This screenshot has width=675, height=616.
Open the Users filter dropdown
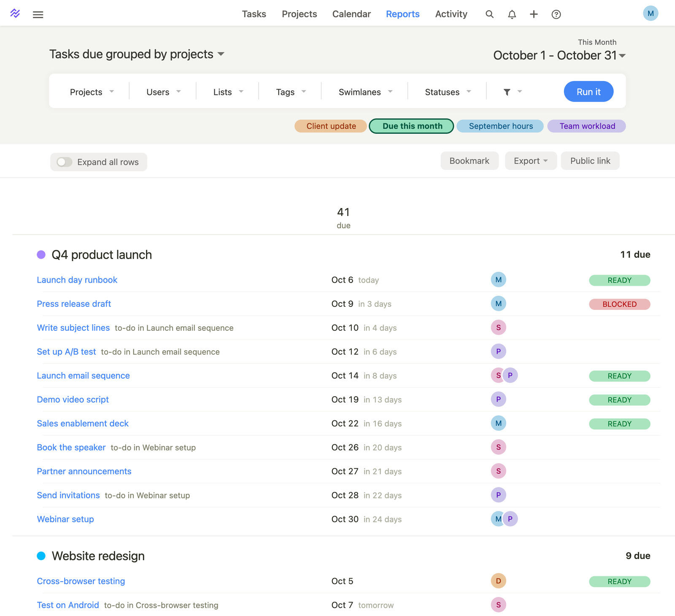tap(164, 92)
